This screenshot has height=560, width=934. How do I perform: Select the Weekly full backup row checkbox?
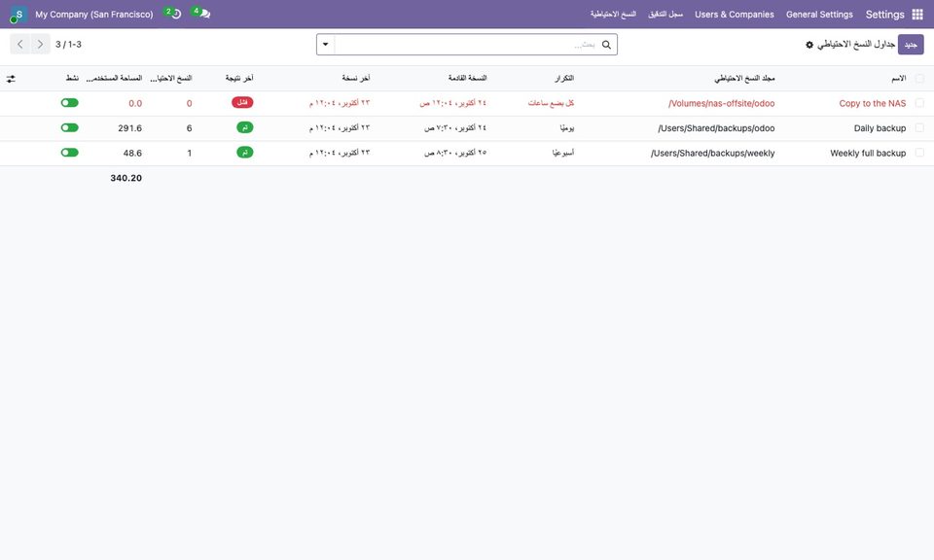click(x=919, y=153)
